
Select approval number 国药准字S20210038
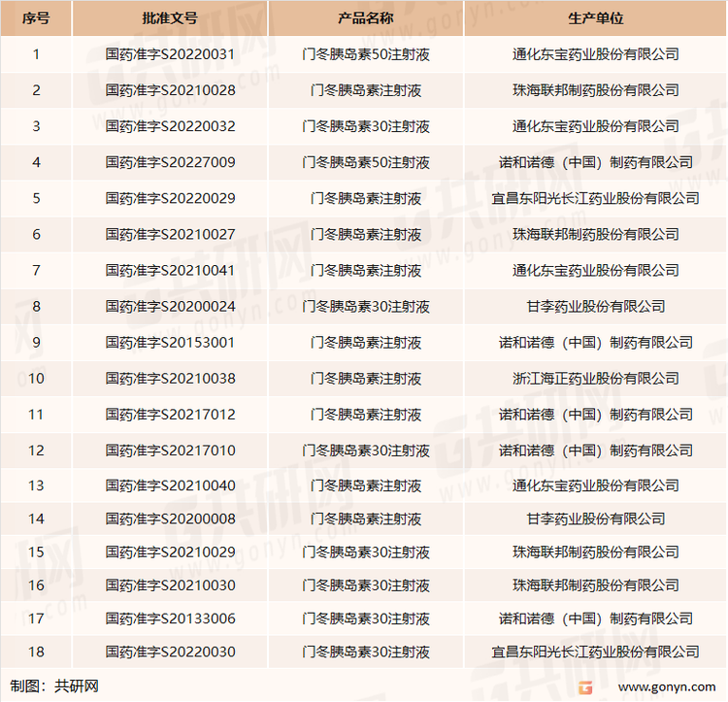coord(170,379)
